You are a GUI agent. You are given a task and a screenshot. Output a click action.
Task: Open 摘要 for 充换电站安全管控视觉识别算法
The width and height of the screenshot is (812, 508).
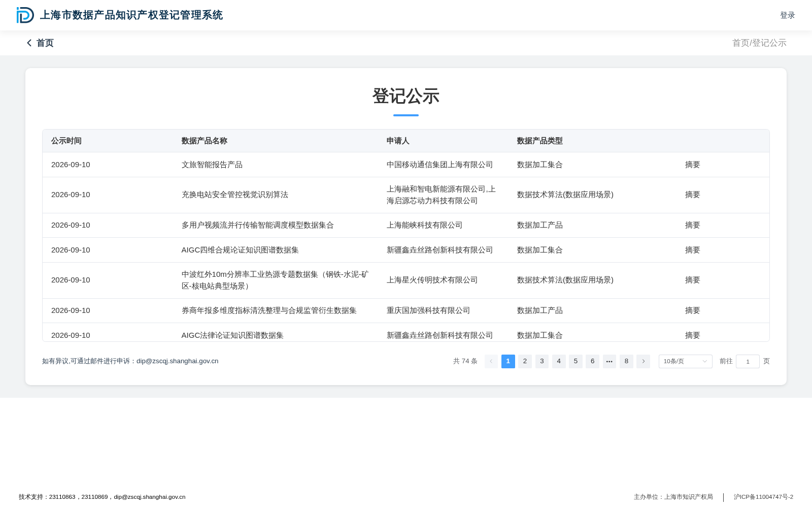[692, 195]
